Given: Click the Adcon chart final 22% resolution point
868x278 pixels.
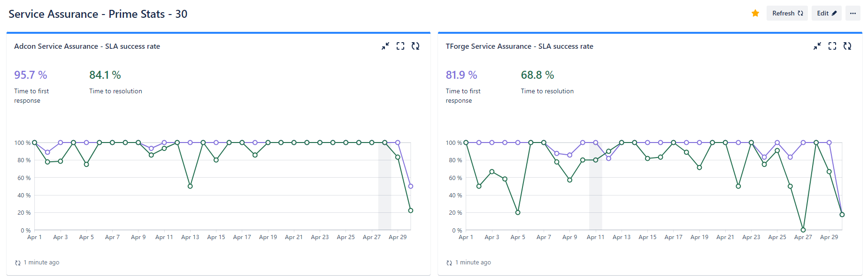Looking at the screenshot, I should pos(411,210).
